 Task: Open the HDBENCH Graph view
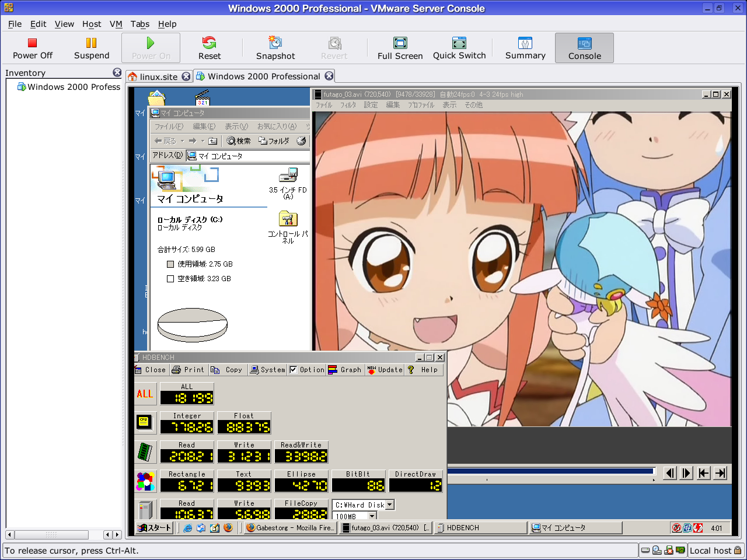(345, 370)
